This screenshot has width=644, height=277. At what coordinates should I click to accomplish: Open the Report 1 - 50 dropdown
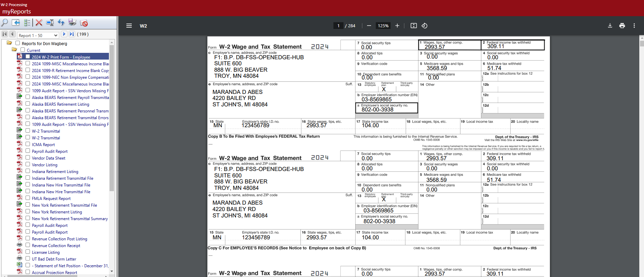point(38,35)
